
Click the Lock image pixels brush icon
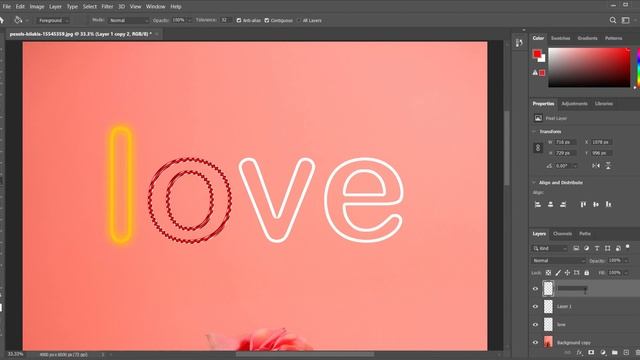(x=558, y=273)
